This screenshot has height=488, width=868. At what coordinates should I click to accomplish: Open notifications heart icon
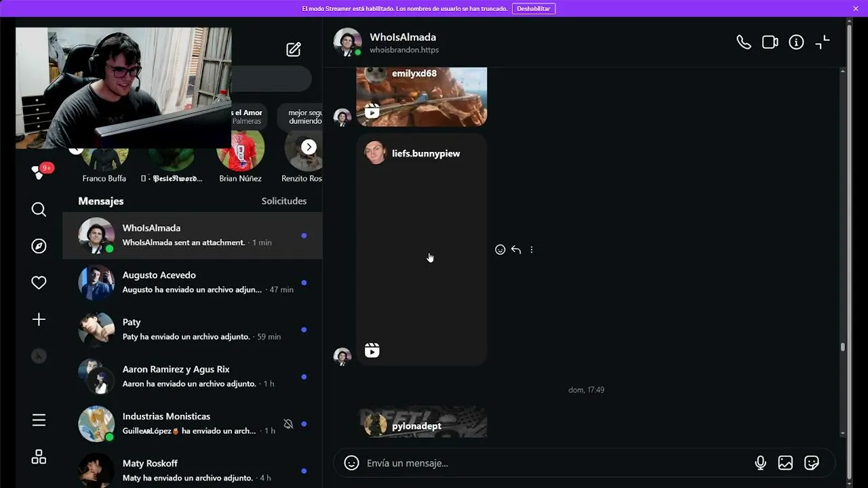click(x=39, y=283)
